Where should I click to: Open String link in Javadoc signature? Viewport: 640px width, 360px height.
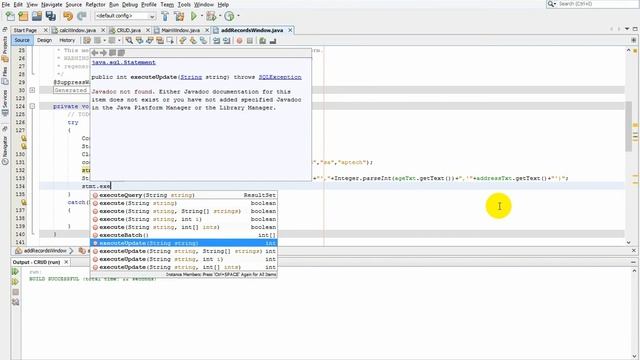click(x=191, y=77)
